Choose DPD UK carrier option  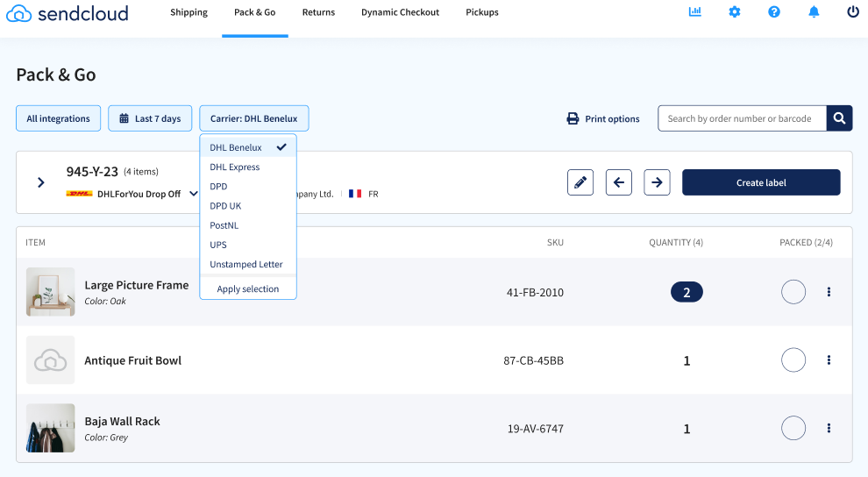coord(248,206)
